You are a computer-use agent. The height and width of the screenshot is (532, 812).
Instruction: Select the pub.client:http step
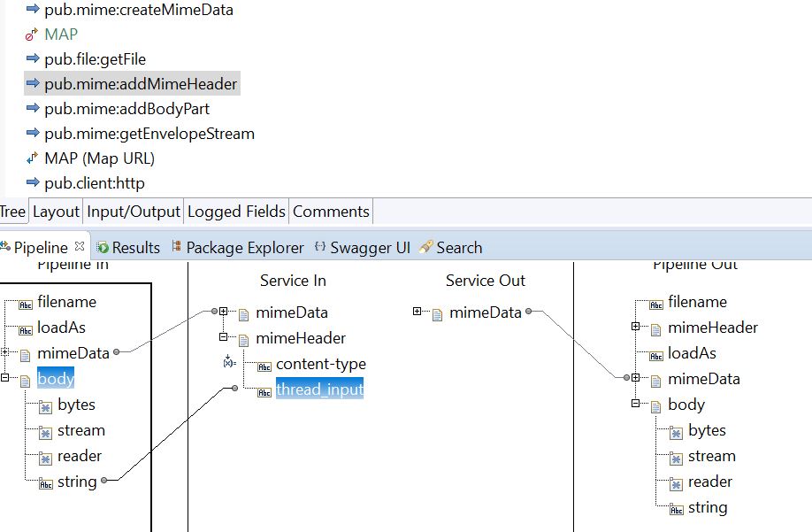pos(95,183)
